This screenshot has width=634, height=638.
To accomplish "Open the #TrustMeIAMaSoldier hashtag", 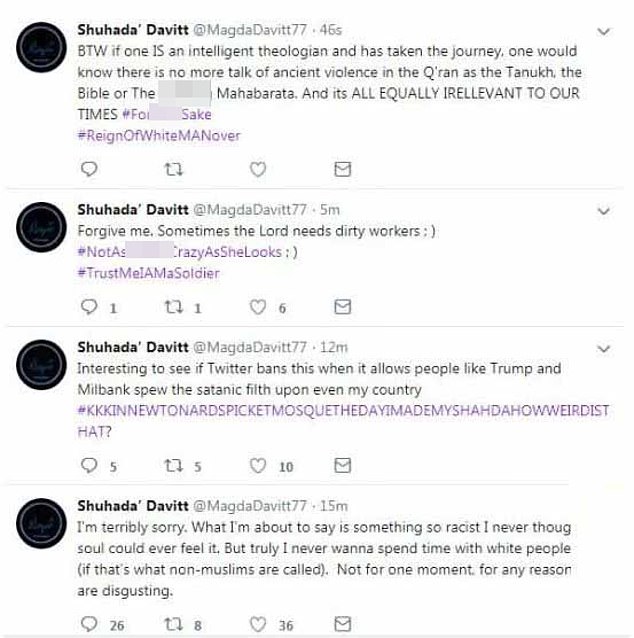I will point(147,272).
